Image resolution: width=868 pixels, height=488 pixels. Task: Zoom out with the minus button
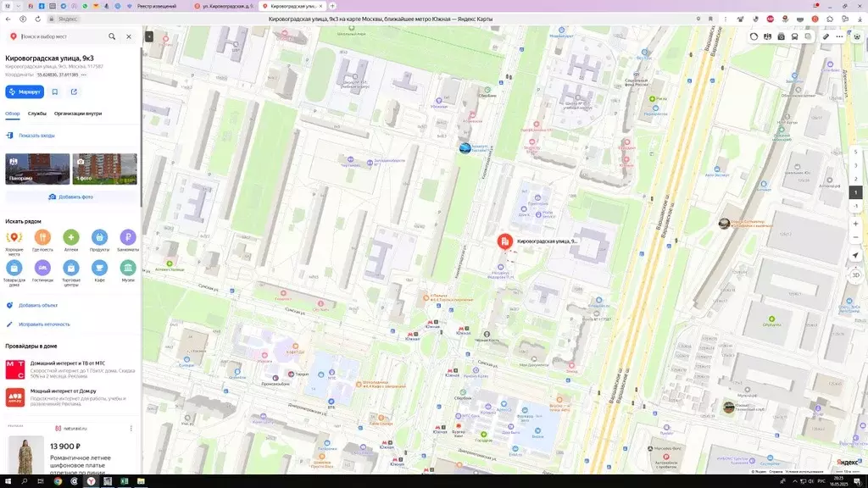(x=856, y=237)
